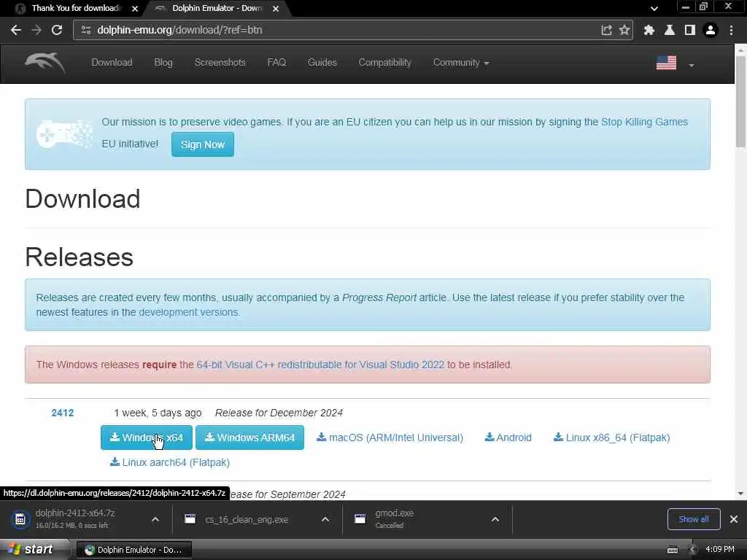Open the Blog nav item
Image resolution: width=747 pixels, height=560 pixels.
[163, 63]
